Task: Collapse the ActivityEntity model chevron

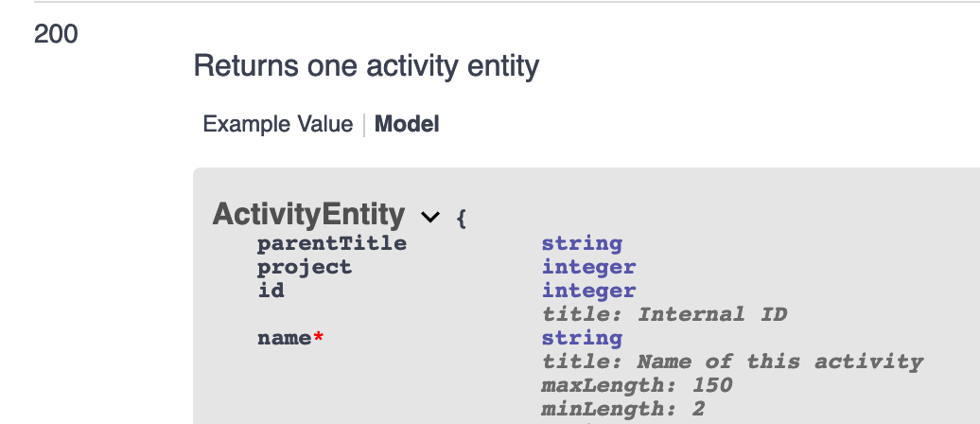Action: [430, 217]
